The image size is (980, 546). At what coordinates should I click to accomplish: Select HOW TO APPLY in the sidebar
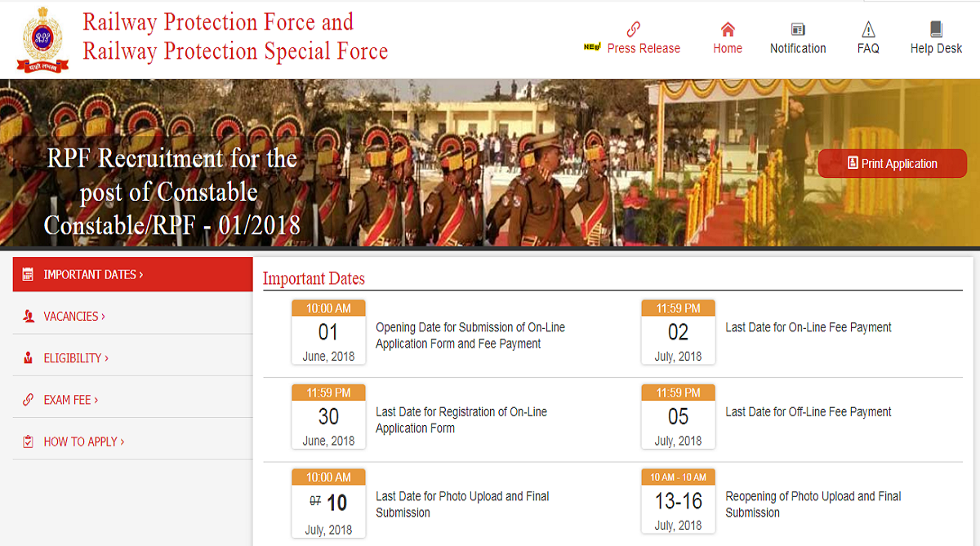tap(133, 442)
